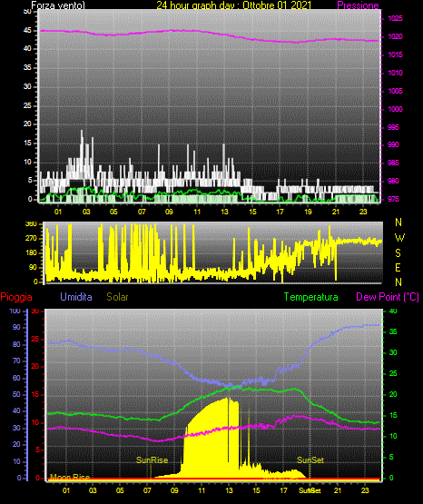Click the red 25 on rain axis

[35, 339]
